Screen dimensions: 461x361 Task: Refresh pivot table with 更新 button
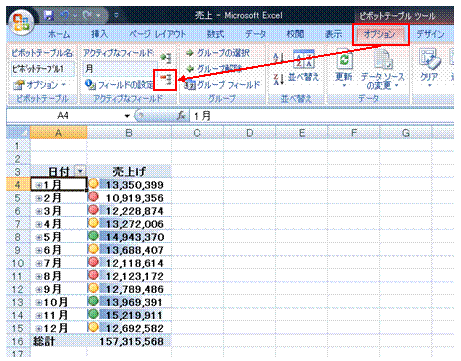click(344, 68)
